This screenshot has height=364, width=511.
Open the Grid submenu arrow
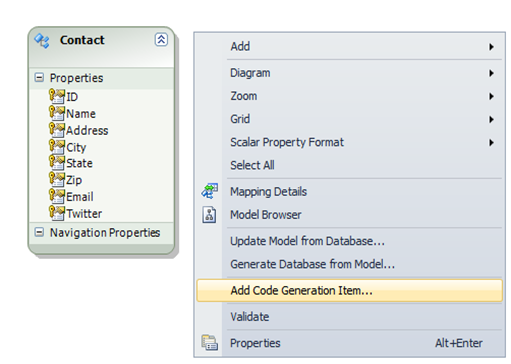(x=491, y=119)
